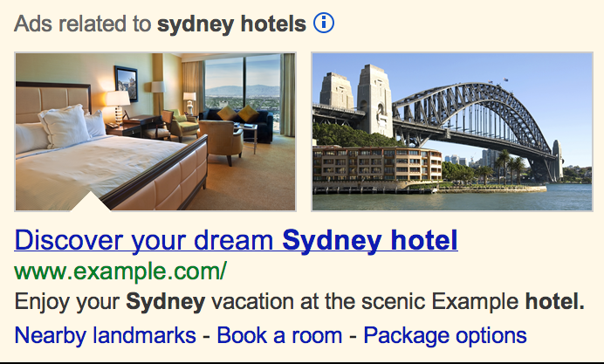Click the Ads related to sydney hotels heading
Image resolution: width=604 pixels, height=364 pixels.
160,24
